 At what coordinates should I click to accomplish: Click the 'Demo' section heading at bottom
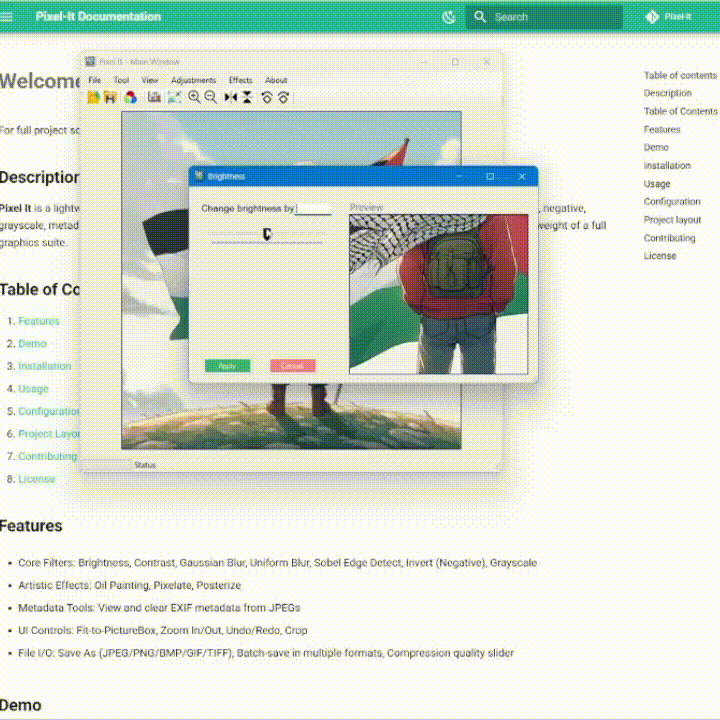[21, 705]
